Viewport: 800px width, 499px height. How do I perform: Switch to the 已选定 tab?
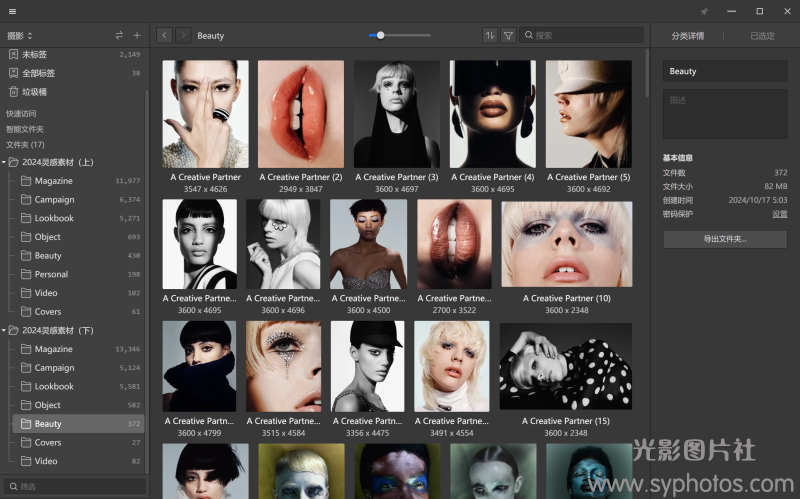tap(762, 35)
